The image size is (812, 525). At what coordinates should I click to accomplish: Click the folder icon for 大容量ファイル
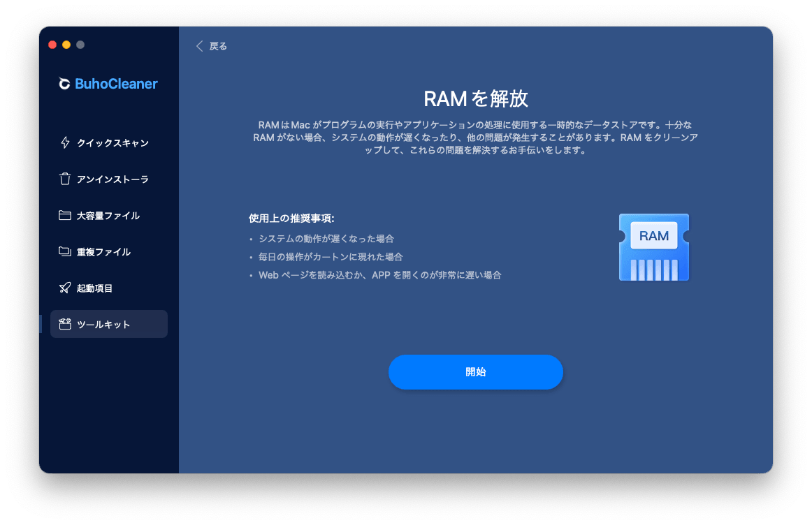[x=65, y=216]
